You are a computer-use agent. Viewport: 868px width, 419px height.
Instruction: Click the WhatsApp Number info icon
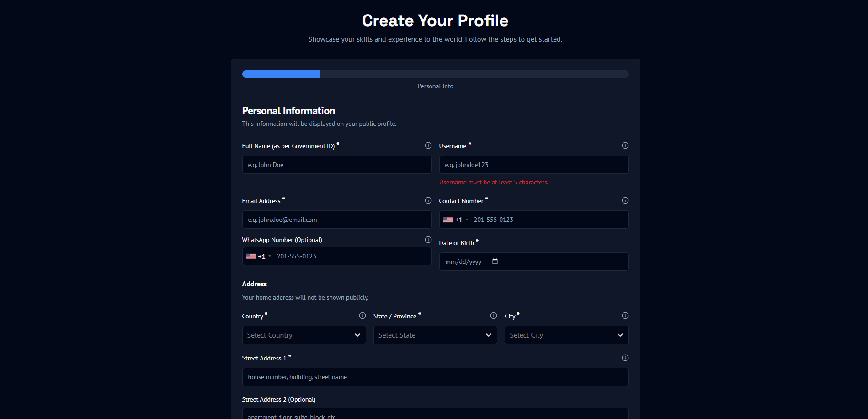(428, 240)
